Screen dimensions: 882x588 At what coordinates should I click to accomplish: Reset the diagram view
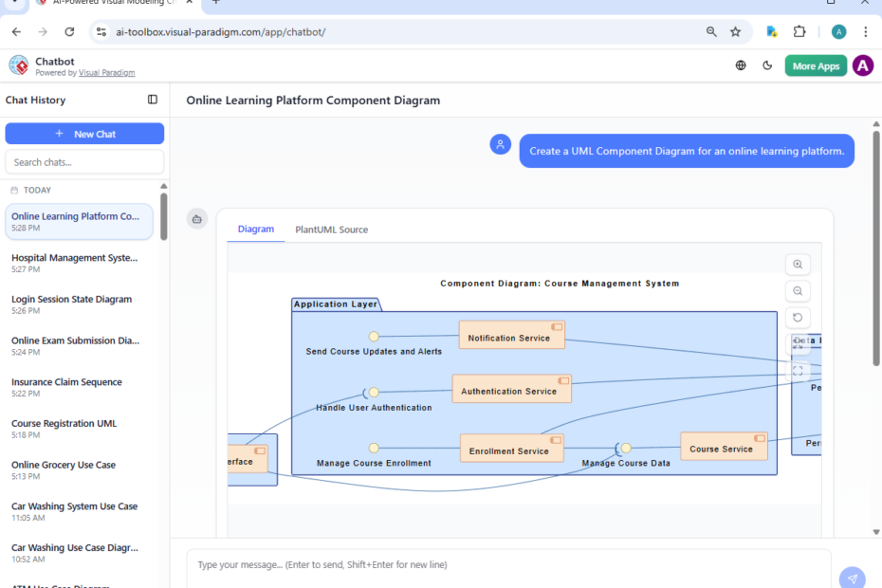(797, 317)
